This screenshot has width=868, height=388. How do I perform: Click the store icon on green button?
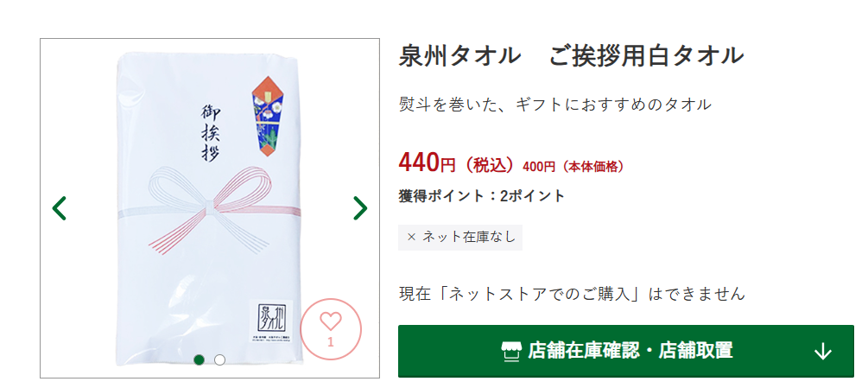click(x=512, y=351)
